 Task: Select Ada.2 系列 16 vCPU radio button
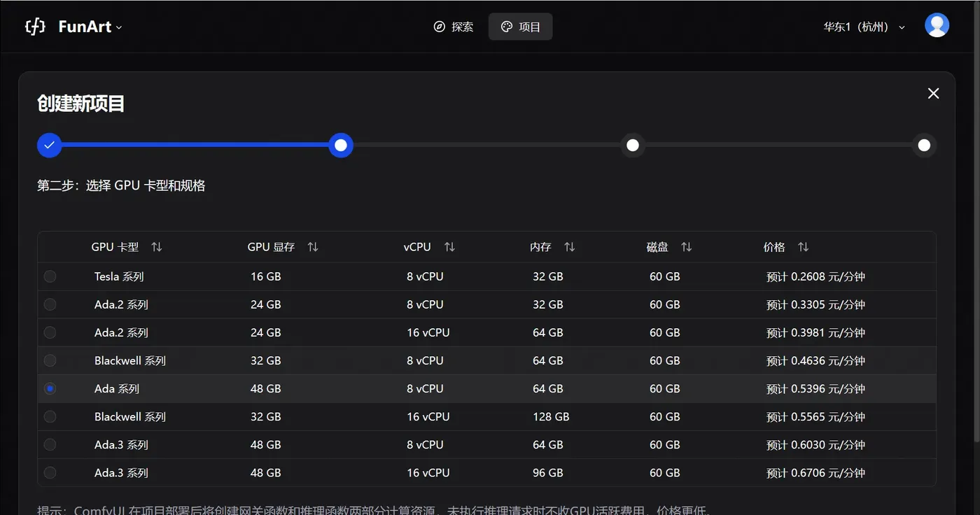pos(50,332)
